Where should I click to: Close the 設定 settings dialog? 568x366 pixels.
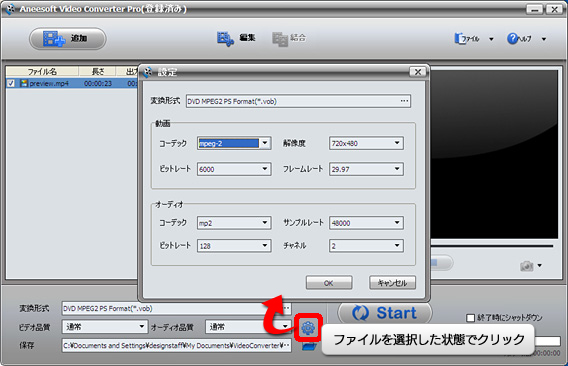(418, 72)
